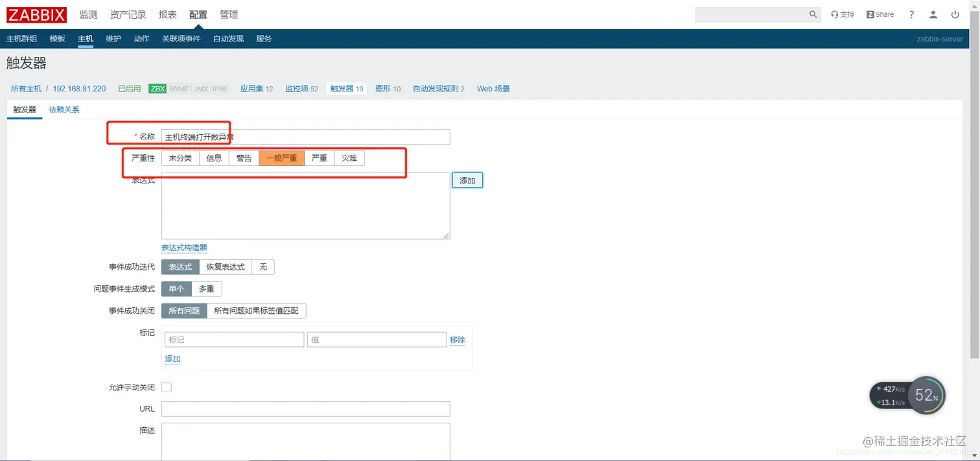Image resolution: width=980 pixels, height=461 pixels.
Task: Go to 主机 submenu
Action: click(86, 39)
